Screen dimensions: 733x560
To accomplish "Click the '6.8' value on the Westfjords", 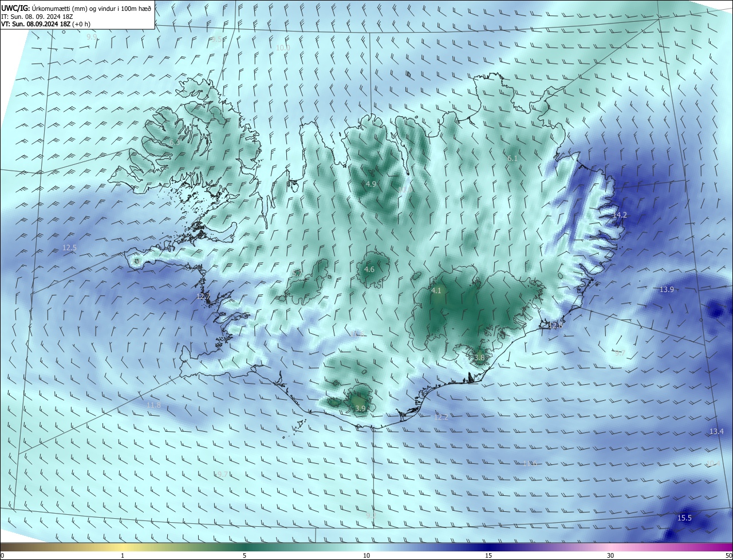I will pyautogui.click(x=175, y=142).
